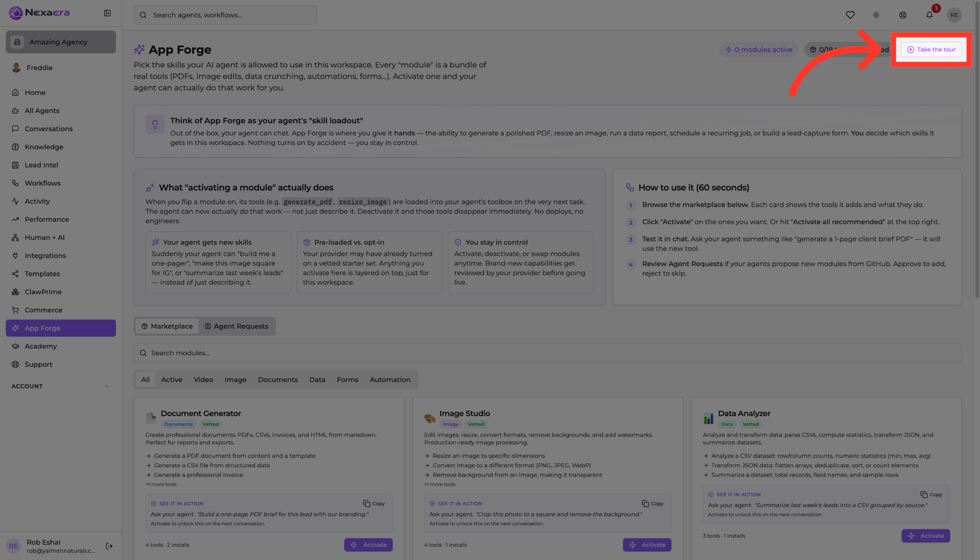
Task: Copy the Document Generator example prompt
Action: (x=374, y=503)
